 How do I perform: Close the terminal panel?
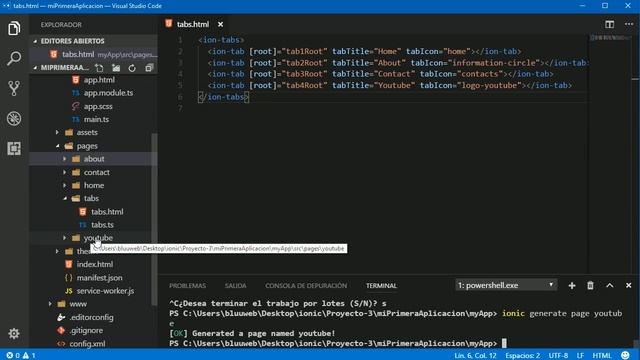[629, 285]
